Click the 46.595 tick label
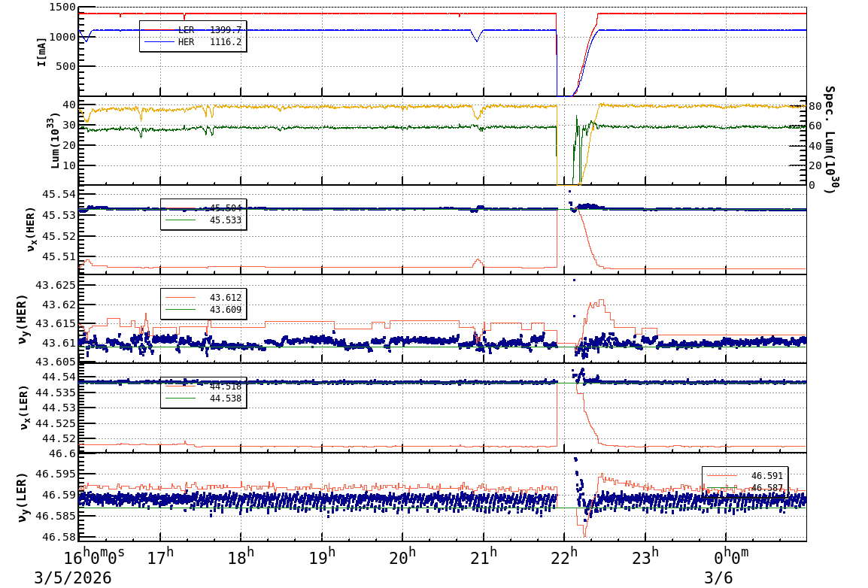This screenshot has height=588, width=868. click(56, 474)
